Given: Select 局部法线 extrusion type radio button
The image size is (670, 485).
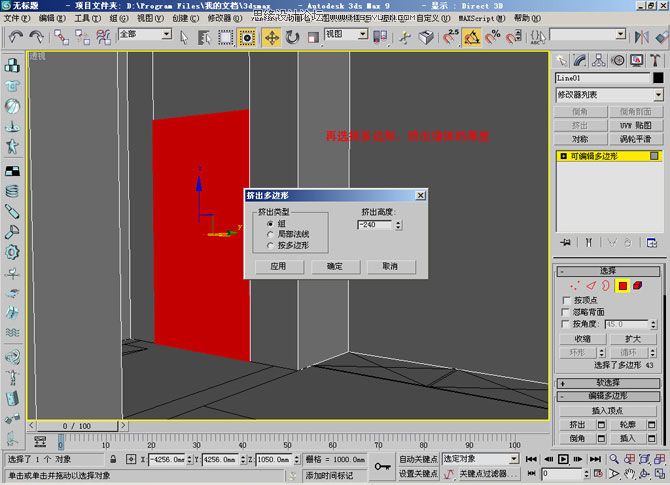Looking at the screenshot, I should (x=270, y=234).
